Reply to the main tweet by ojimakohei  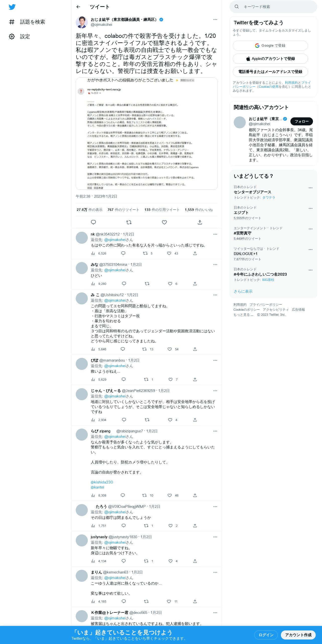pyautogui.click(x=93, y=222)
